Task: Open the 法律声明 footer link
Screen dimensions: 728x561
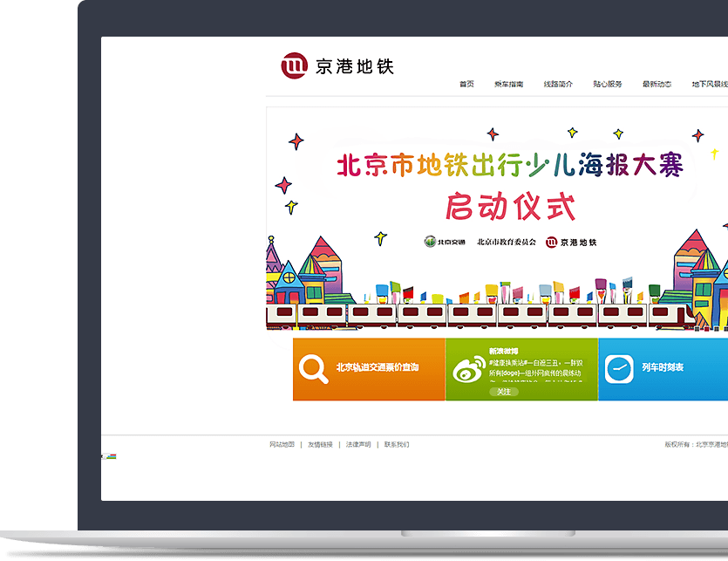Action: pyautogui.click(x=358, y=445)
